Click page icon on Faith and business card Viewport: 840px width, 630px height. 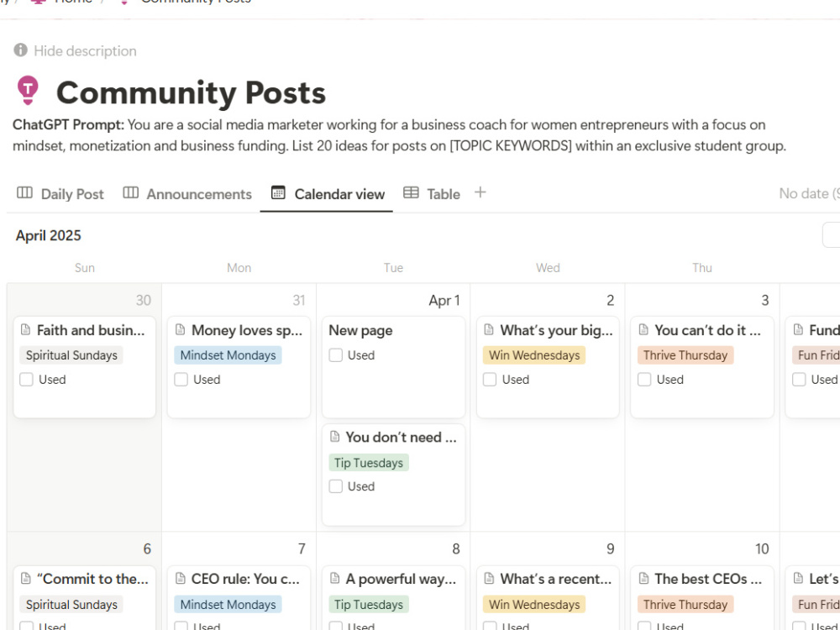coord(26,329)
